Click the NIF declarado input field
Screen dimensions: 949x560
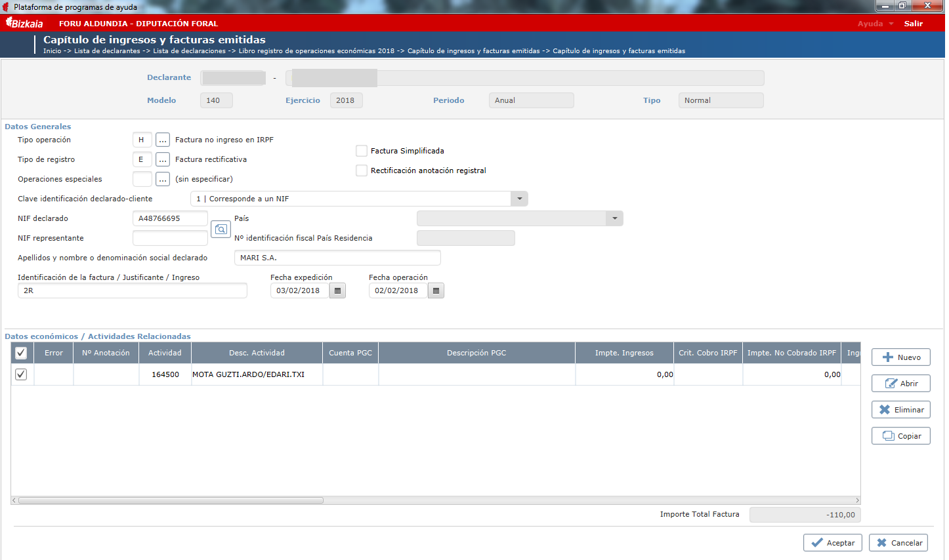coord(170,218)
